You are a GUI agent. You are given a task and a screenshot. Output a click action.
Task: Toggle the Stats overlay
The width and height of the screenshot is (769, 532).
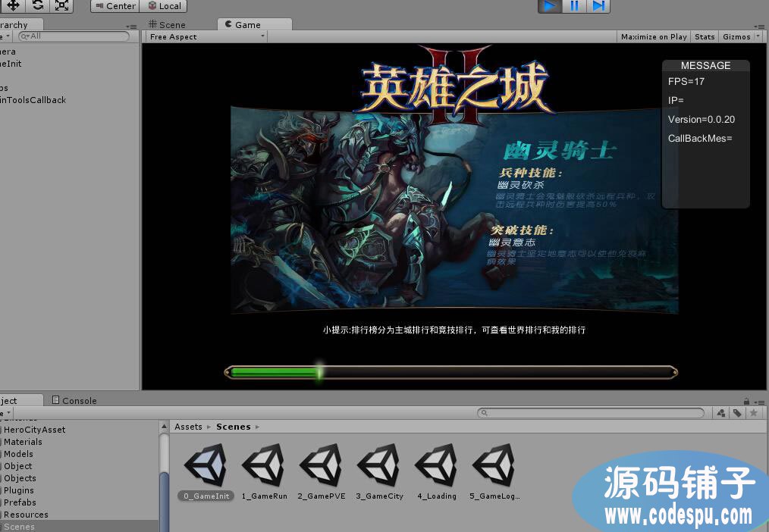(x=705, y=36)
